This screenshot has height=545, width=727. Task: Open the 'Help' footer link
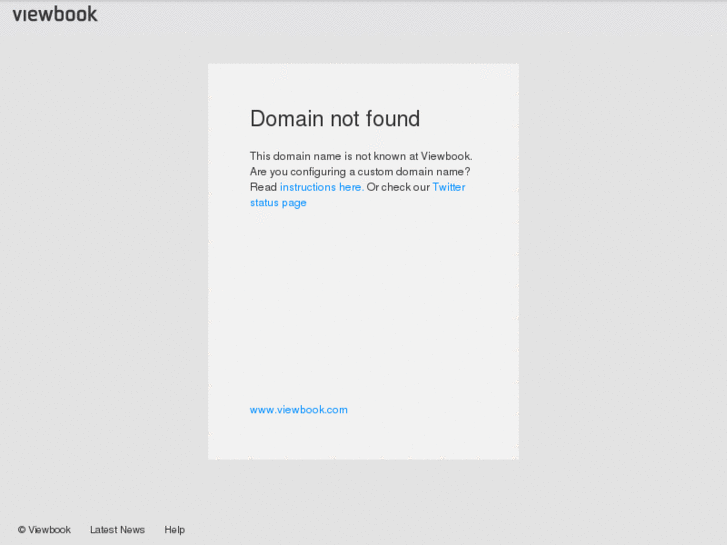(x=174, y=530)
